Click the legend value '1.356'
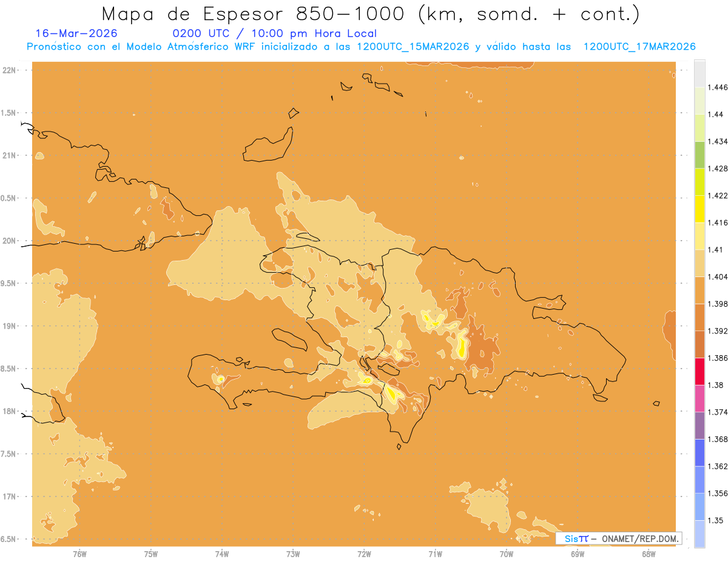The width and height of the screenshot is (728, 562). pyautogui.click(x=717, y=493)
